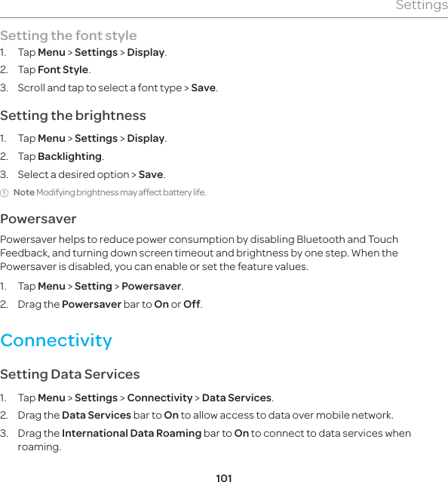The image size is (448, 482).
Task: Click the Note info icon
Action: 5,193
